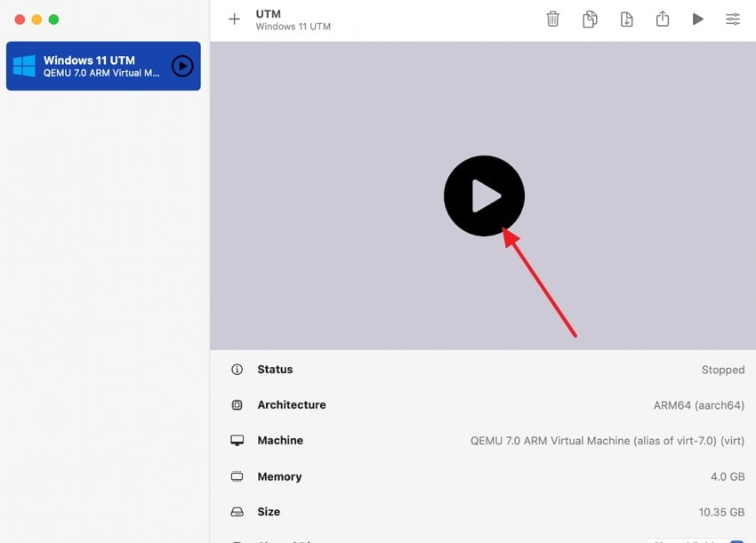Click the Windows logo in sidebar entry
756x543 pixels.
point(24,66)
